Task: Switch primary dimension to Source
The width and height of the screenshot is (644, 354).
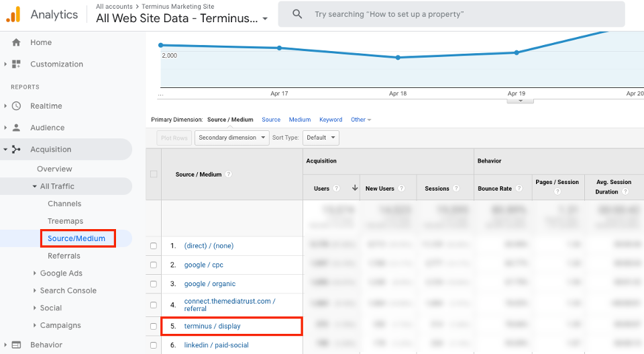Action: coord(271,120)
